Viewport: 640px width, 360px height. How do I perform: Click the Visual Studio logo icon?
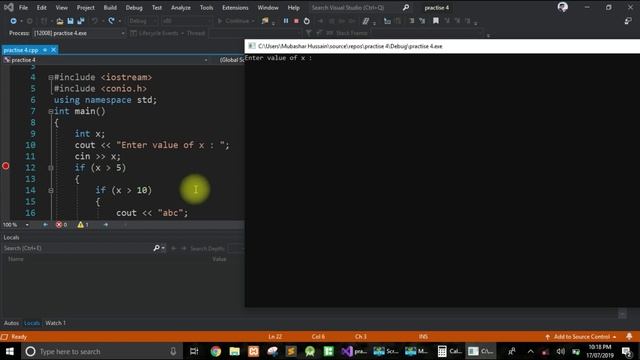coord(8,7)
